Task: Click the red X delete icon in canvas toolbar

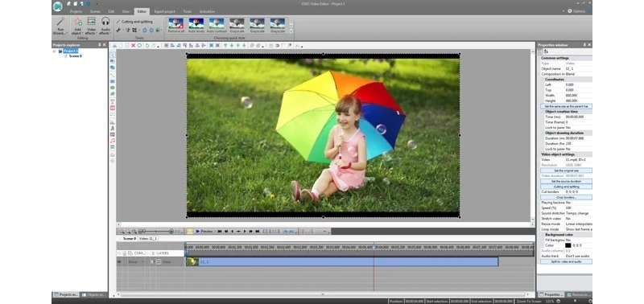Action: [x=133, y=46]
